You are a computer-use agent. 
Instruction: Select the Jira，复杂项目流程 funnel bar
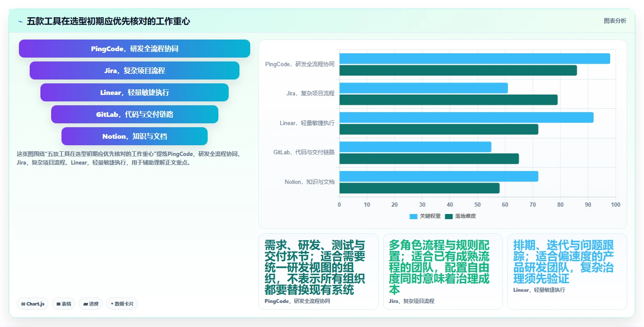[x=135, y=70]
